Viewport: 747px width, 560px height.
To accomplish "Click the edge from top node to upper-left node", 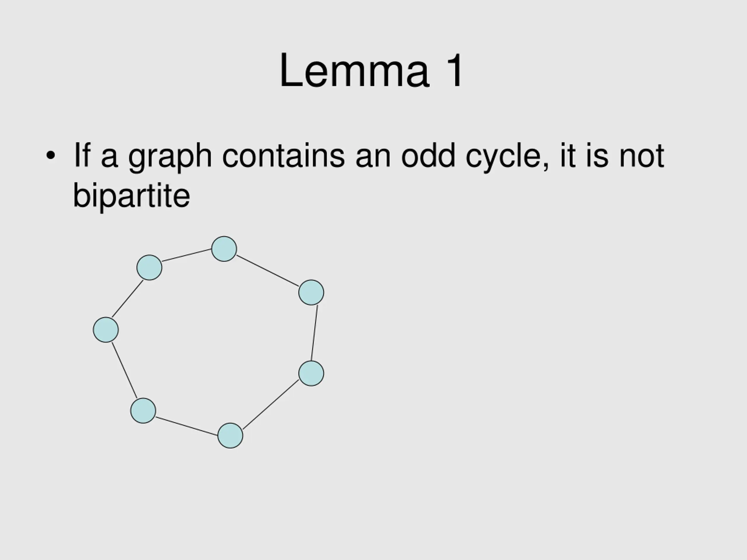I will click(x=187, y=255).
